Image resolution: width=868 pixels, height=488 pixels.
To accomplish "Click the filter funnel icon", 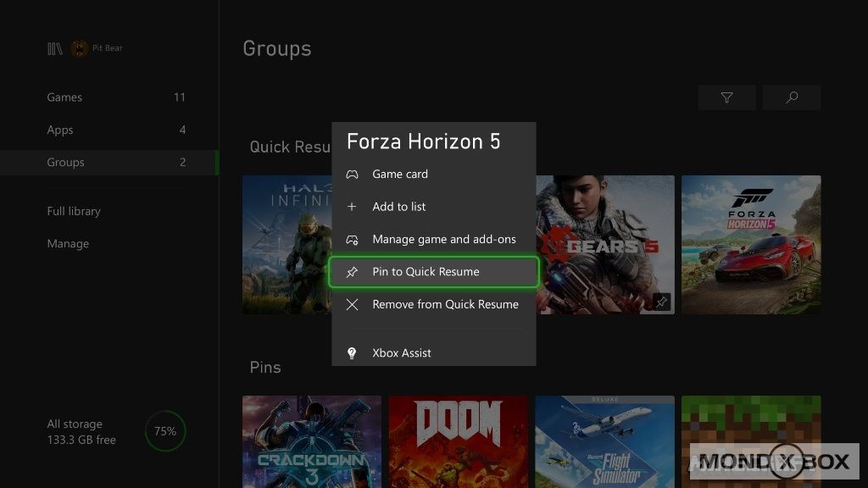I will click(x=726, y=98).
